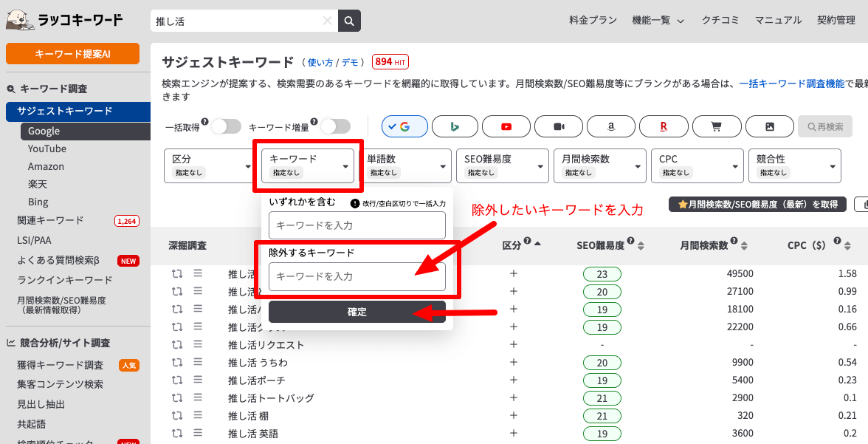
Task: Open the 機能一覧 menu
Action: point(658,21)
